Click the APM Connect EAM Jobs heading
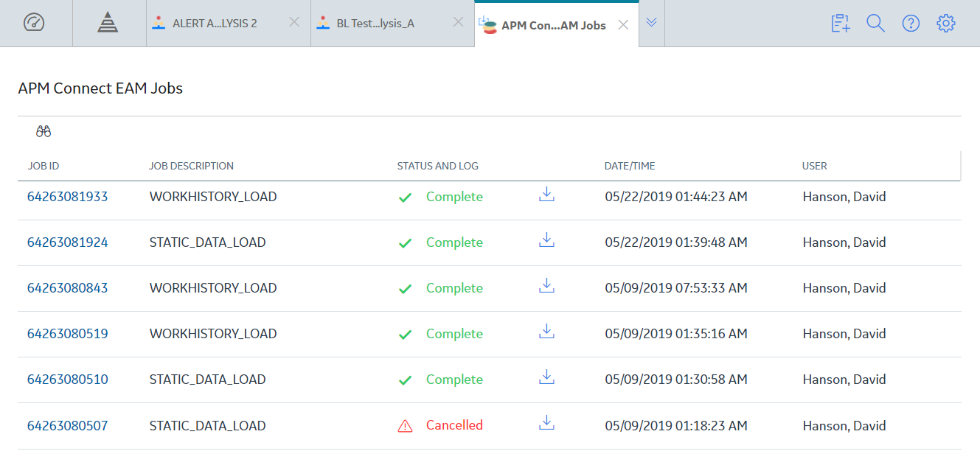The height and width of the screenshot is (451, 980). click(100, 88)
